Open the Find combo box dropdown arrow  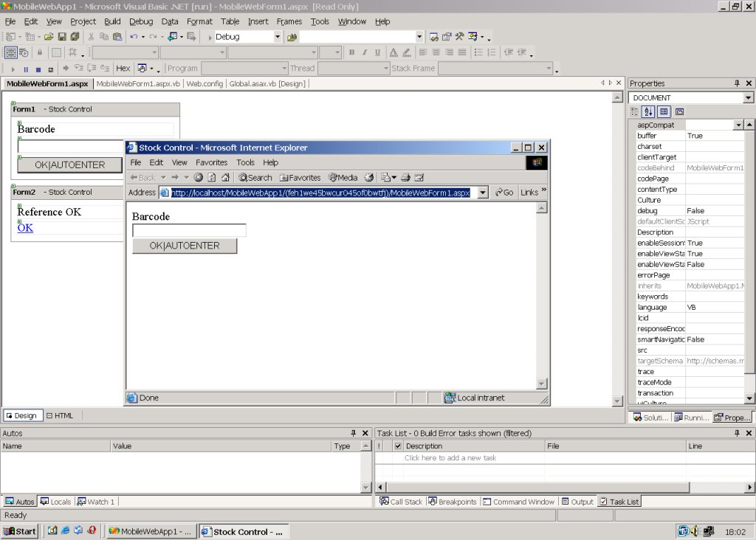click(419, 37)
